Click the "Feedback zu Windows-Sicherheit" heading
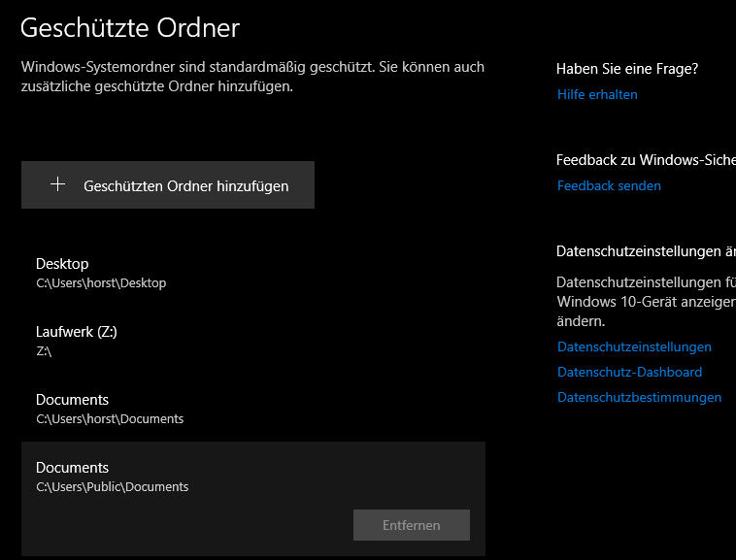Image resolution: width=736 pixels, height=560 pixels. point(645,160)
